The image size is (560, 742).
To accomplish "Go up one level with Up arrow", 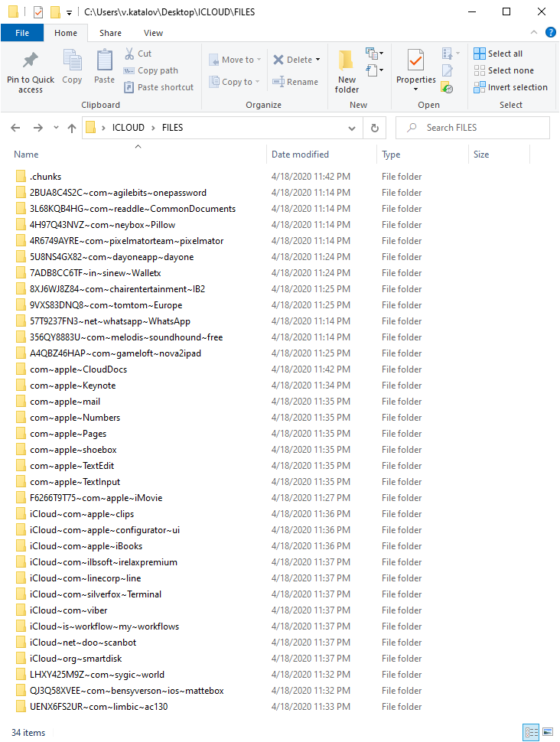I will tap(72, 128).
